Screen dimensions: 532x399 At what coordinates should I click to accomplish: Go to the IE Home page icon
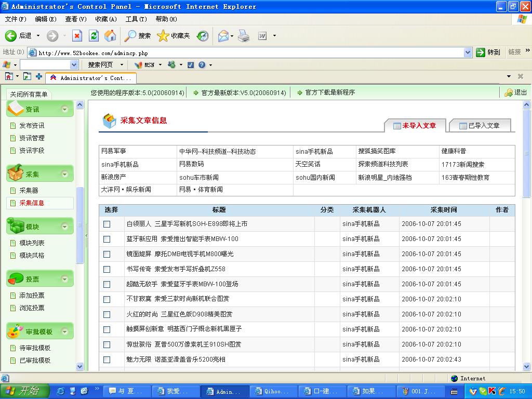pyautogui.click(x=110, y=36)
